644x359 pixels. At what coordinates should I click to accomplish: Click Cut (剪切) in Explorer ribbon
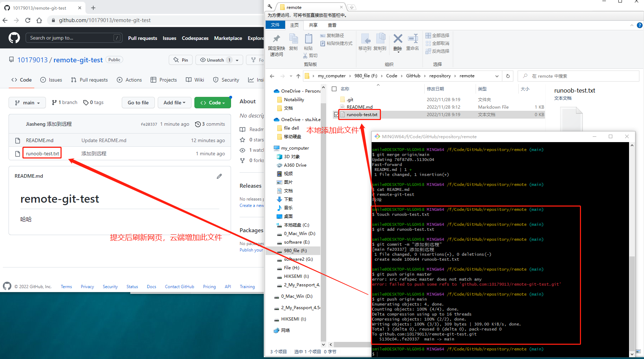(310, 56)
